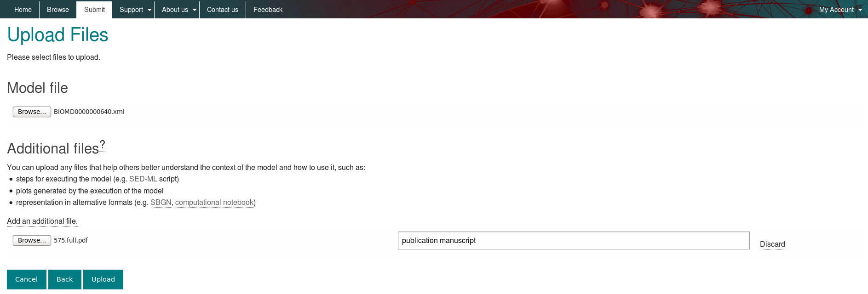This screenshot has width=868, height=294.
Task: Click 'plots generated by the execution' bullet
Action: [90, 191]
